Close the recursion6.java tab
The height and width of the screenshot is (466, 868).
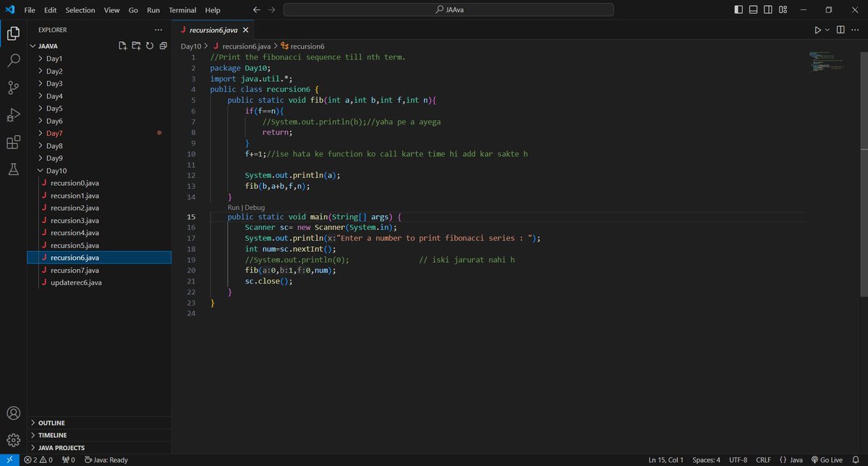coord(245,30)
